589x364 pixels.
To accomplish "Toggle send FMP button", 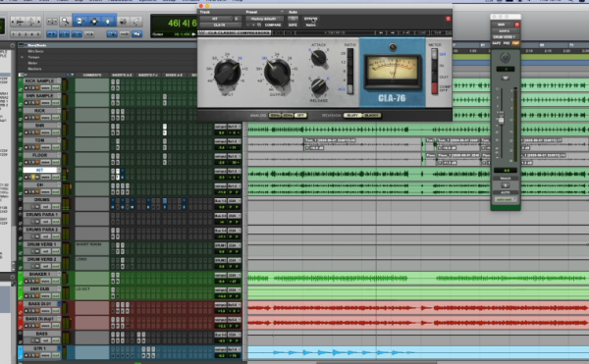I will point(515,43).
